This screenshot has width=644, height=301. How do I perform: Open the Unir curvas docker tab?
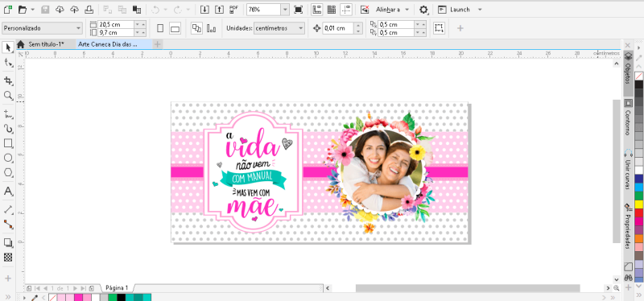coord(628,170)
